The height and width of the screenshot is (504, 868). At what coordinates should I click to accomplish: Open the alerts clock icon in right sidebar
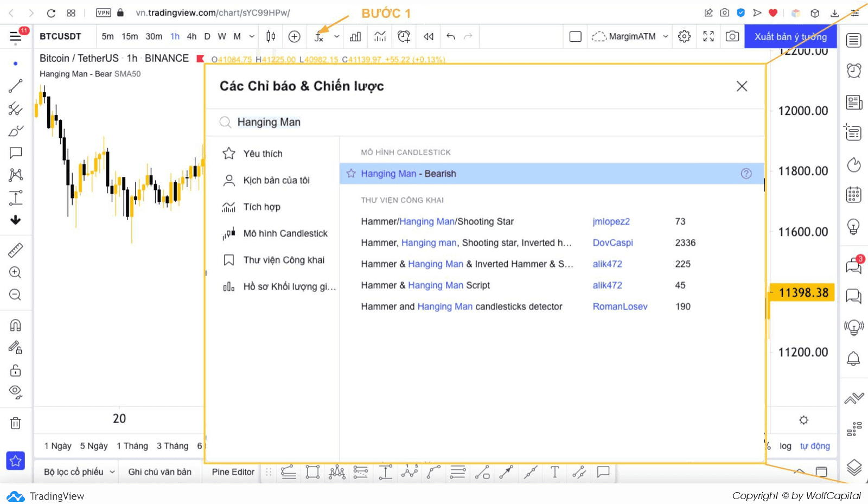(x=854, y=70)
